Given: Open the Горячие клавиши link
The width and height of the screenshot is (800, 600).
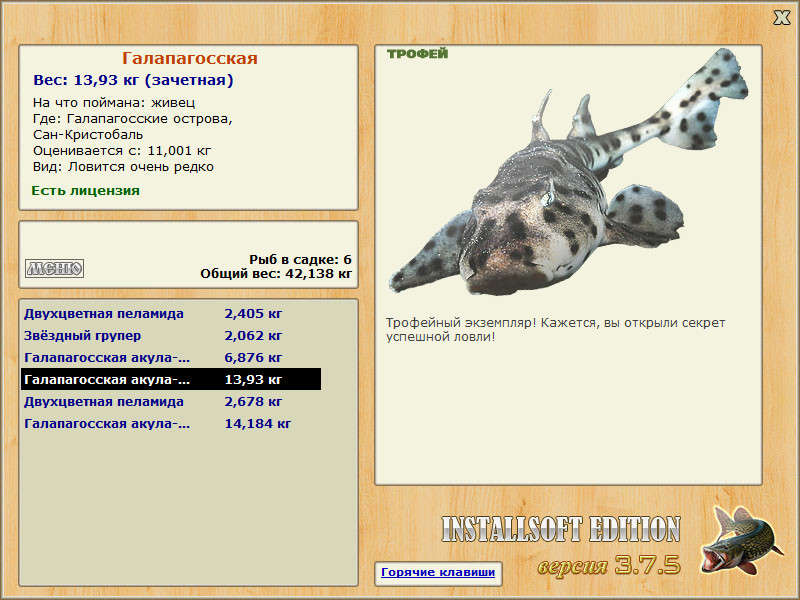Looking at the screenshot, I should point(438,572).
